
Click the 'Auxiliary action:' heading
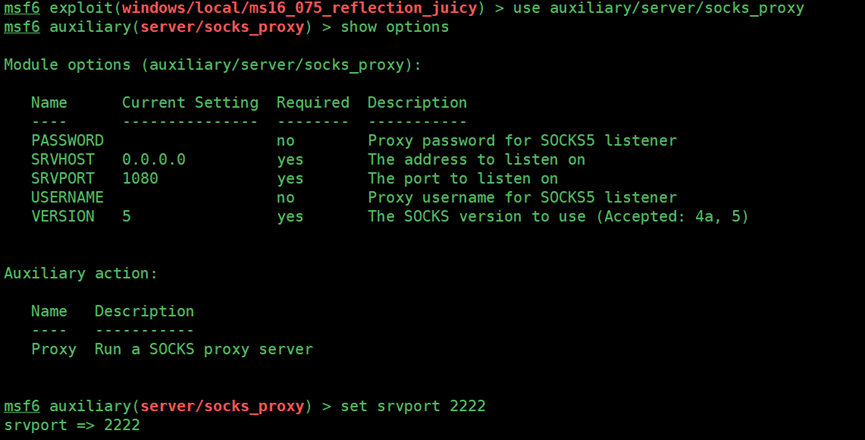[81, 273]
